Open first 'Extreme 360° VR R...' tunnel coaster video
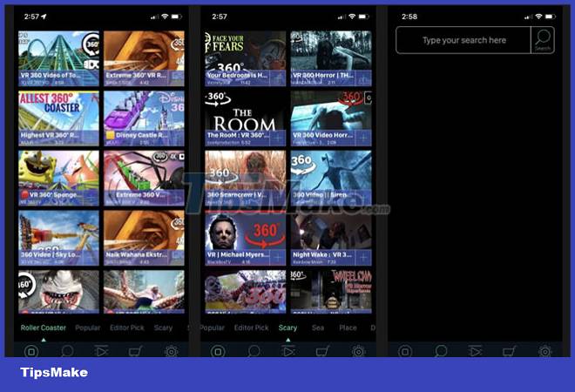This screenshot has height=392, width=575. 144,58
